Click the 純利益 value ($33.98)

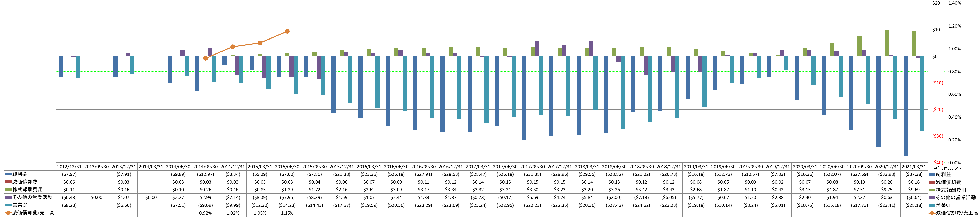coord(887,174)
